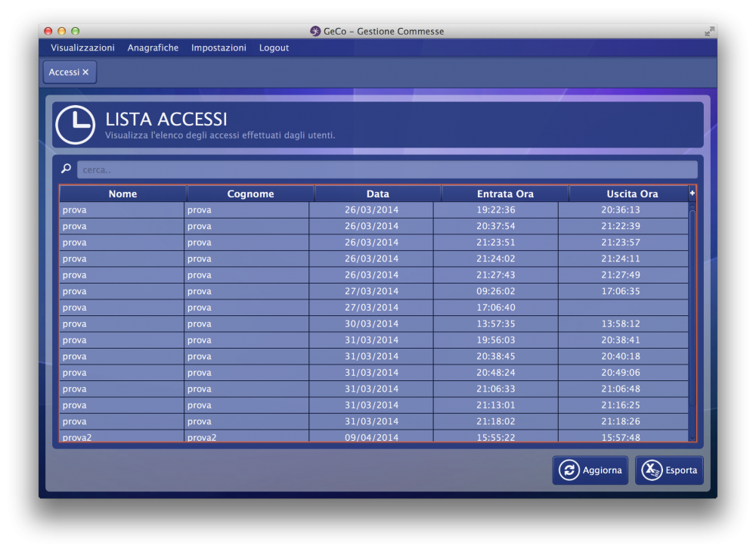Click the scroll down arrow of the table
The width and height of the screenshot is (756, 552).
point(692,436)
